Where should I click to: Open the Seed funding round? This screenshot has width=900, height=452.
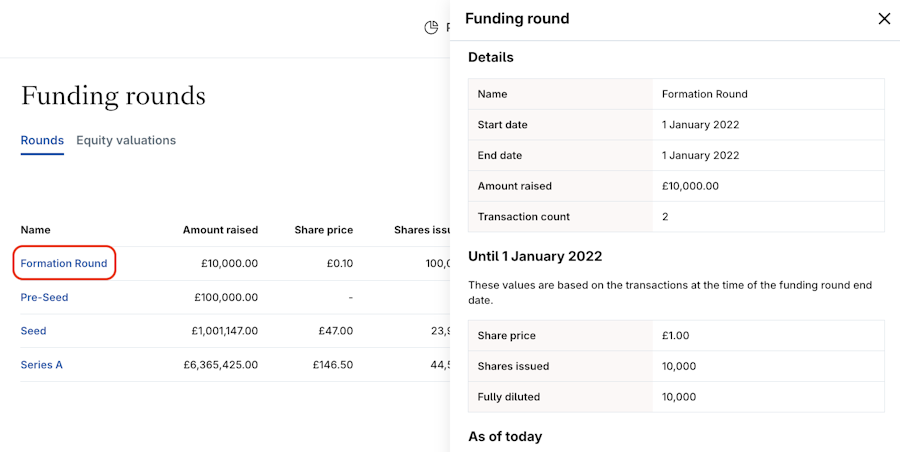[34, 331]
